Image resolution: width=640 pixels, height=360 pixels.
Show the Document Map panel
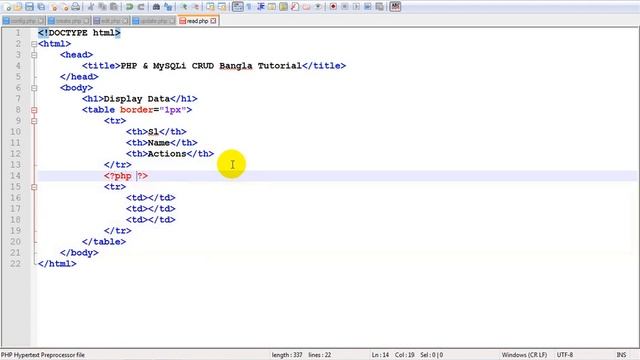coord(283,7)
